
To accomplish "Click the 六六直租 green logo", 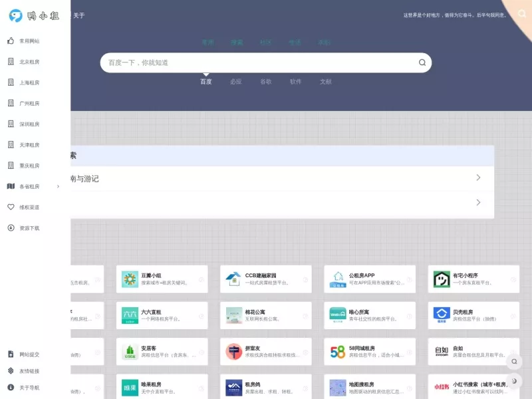I will (130, 315).
